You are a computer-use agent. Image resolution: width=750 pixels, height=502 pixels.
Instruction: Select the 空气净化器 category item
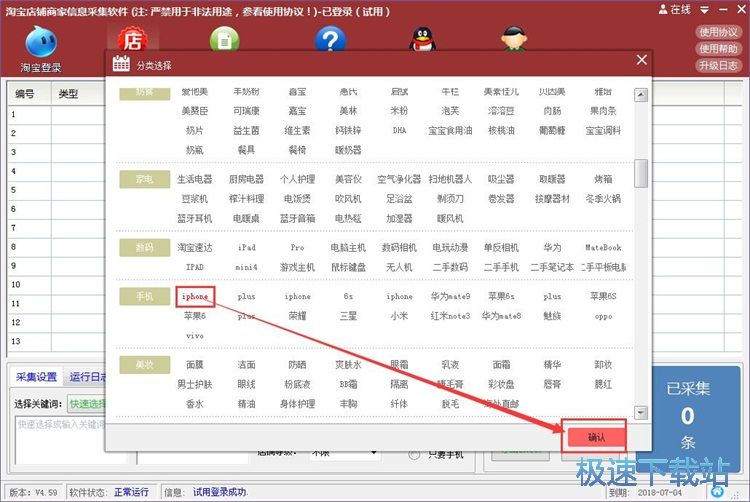click(399, 179)
